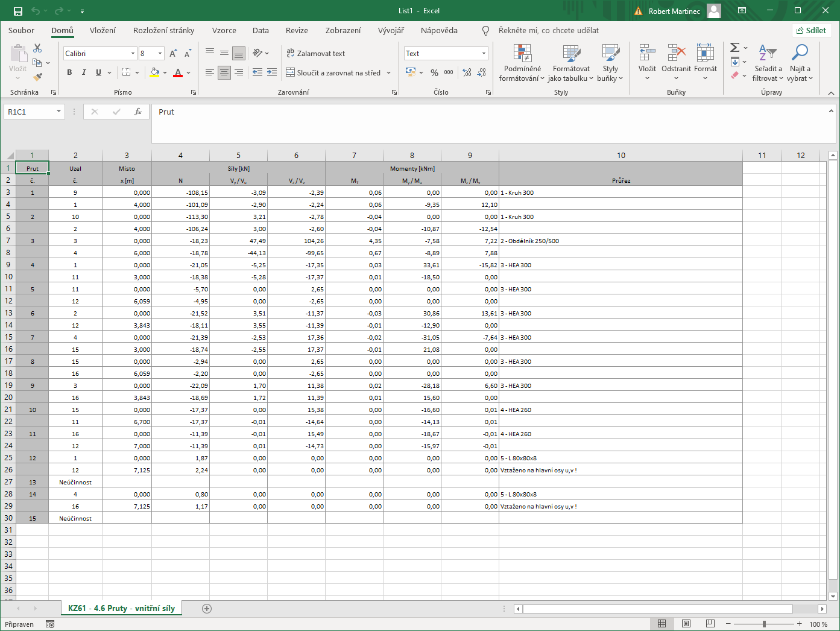The image size is (840, 631).
Task: Expand the formula bar
Action: (x=831, y=111)
